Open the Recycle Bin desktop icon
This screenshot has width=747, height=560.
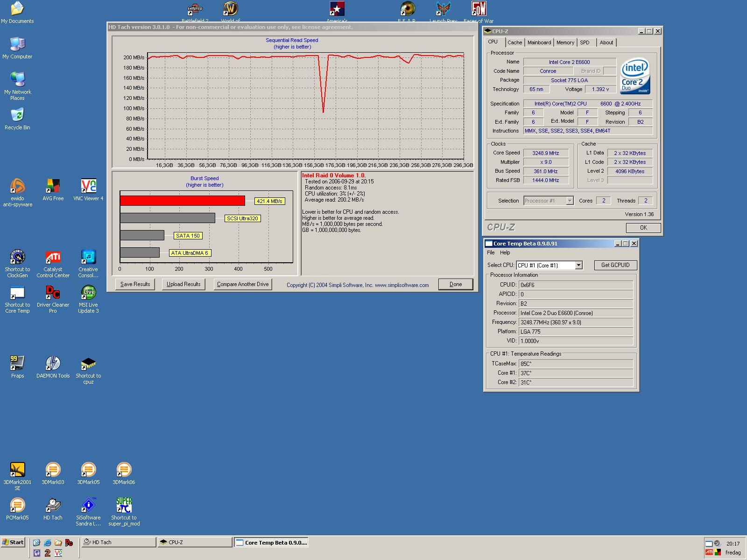17,119
